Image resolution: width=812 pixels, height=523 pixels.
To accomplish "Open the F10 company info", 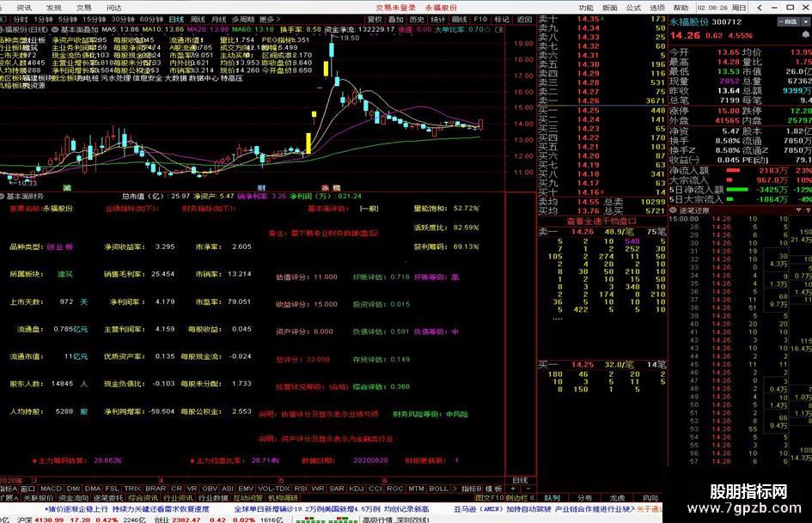I will pyautogui.click(x=480, y=19).
